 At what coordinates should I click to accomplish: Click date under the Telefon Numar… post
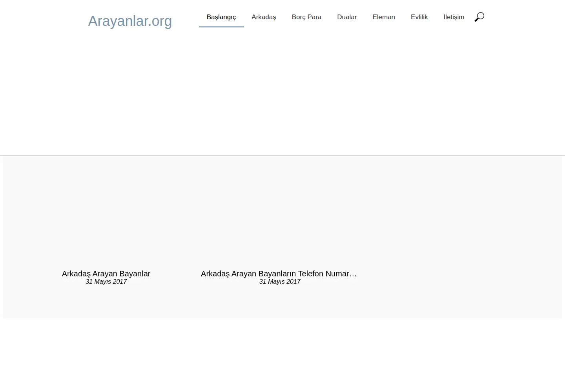(280, 282)
